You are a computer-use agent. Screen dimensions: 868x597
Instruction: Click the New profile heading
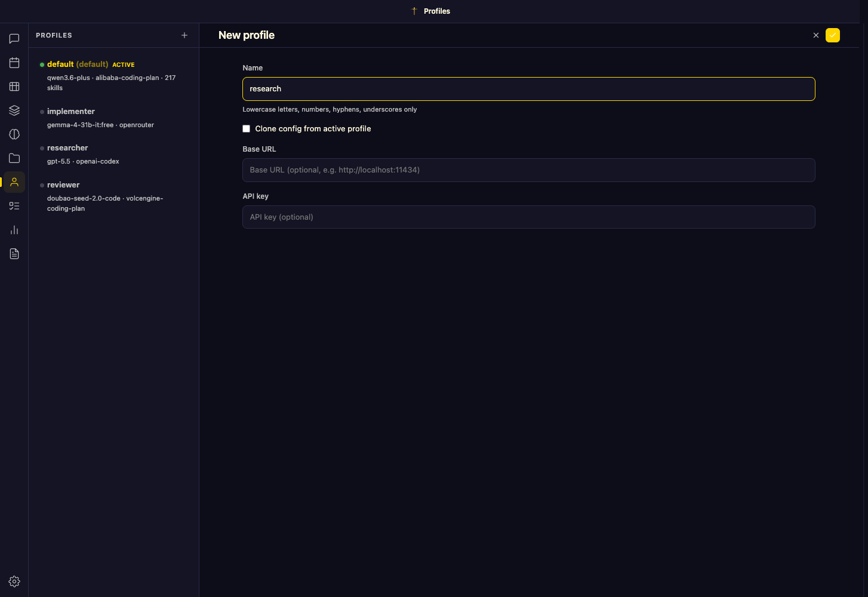click(x=247, y=35)
